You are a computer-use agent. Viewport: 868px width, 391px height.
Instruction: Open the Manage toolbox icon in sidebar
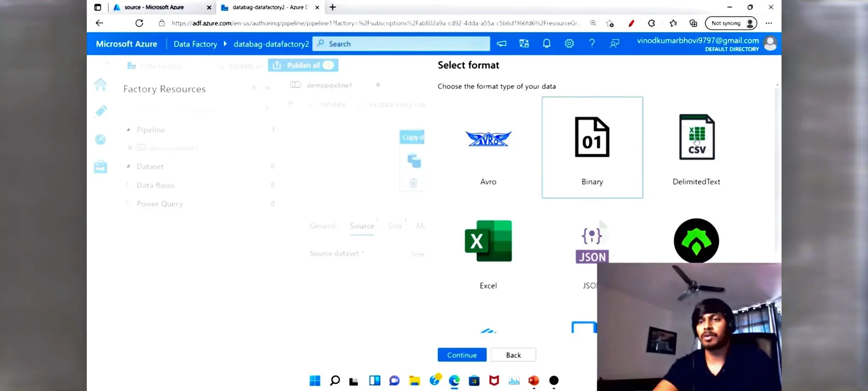100,167
